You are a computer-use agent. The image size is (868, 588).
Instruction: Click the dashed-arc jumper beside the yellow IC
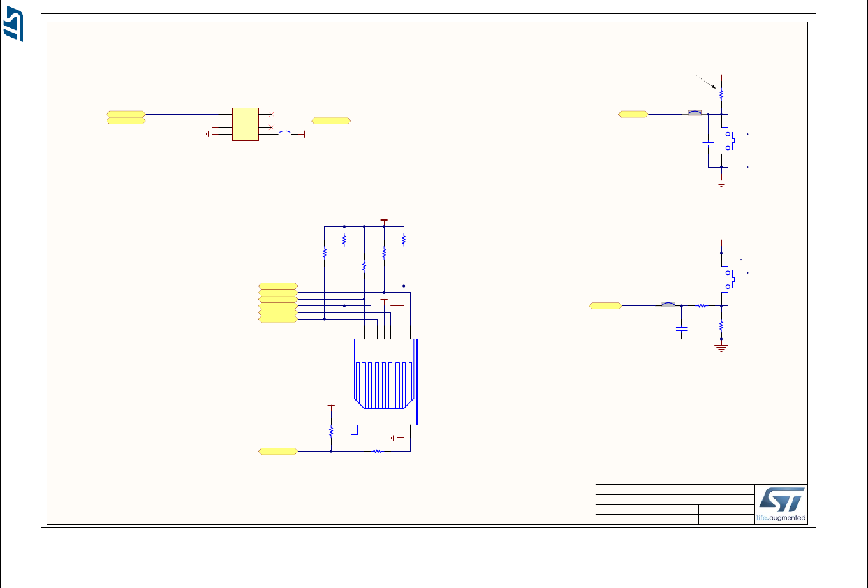(284, 133)
